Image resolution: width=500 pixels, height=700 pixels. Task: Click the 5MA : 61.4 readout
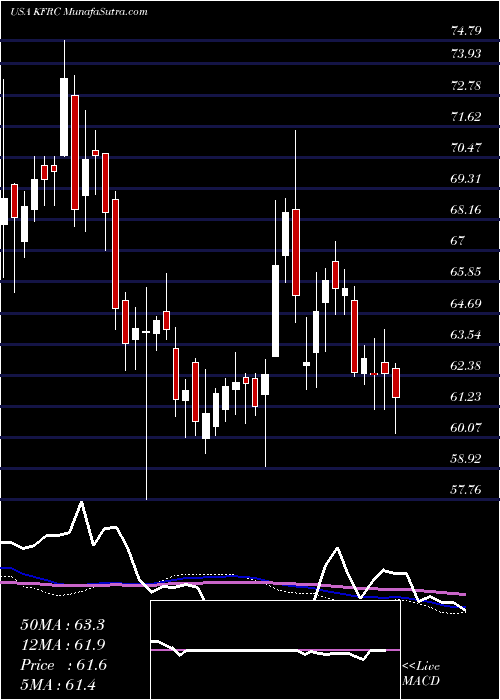point(58,685)
